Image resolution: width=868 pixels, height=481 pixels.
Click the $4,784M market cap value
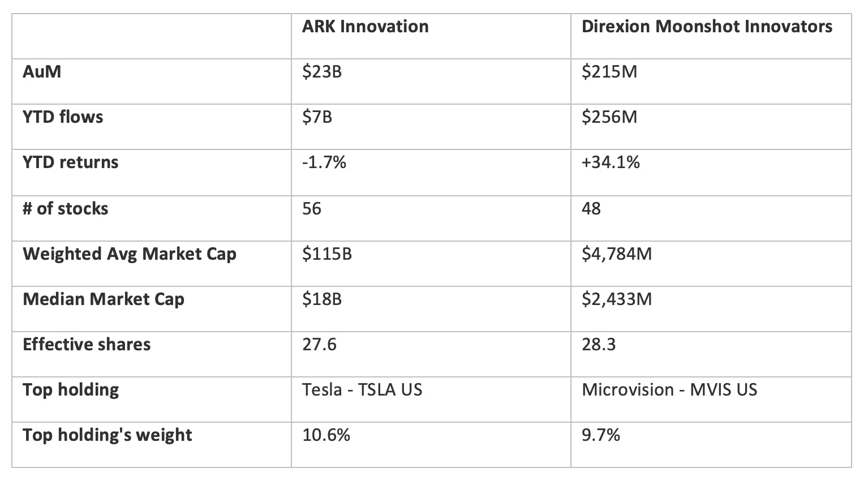tap(617, 254)
